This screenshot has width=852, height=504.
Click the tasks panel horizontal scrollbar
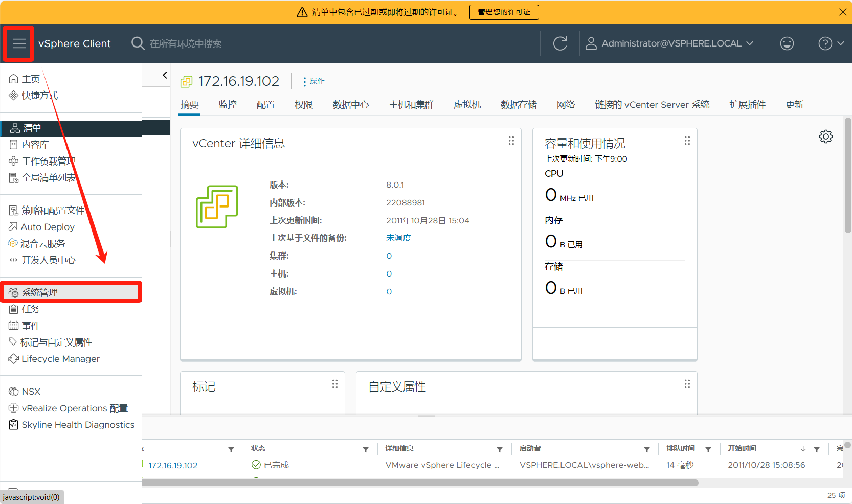click(x=419, y=483)
